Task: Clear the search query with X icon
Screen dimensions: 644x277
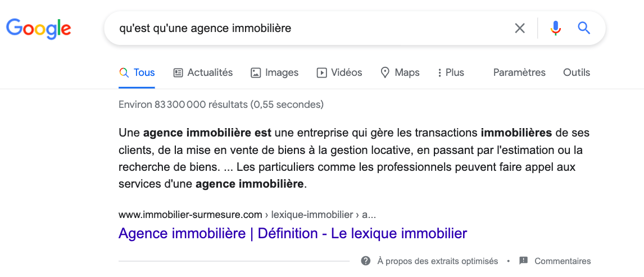Action: pos(520,28)
